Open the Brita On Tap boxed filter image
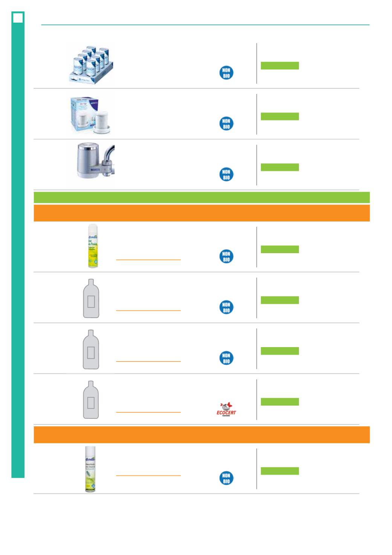 point(91,115)
